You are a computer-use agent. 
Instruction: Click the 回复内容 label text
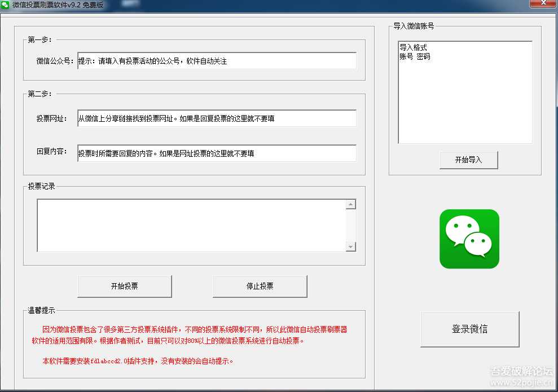[x=51, y=151]
